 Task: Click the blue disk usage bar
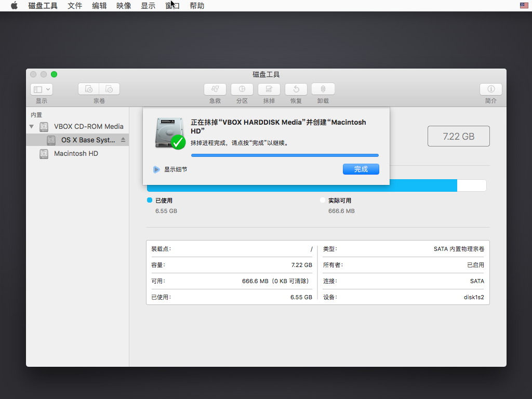pos(301,185)
